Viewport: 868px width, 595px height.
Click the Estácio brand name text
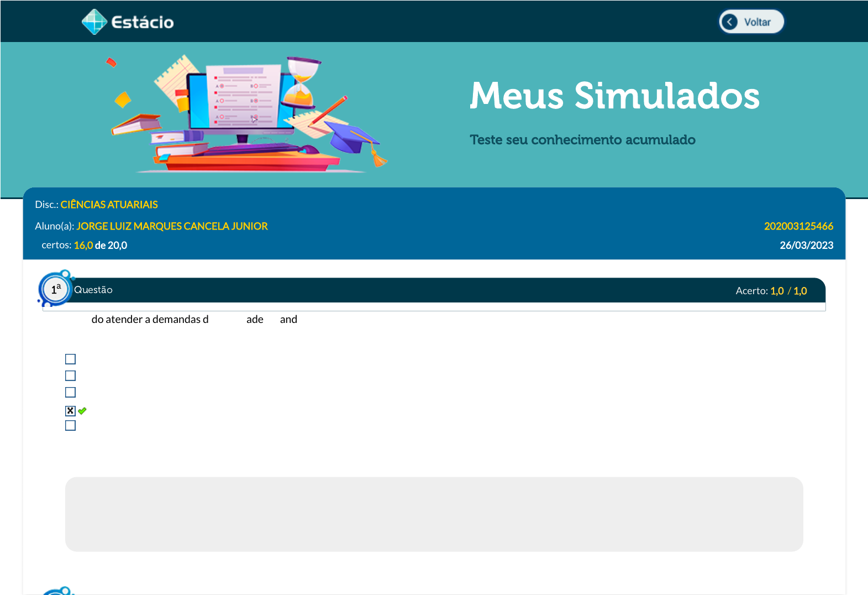[x=143, y=23]
